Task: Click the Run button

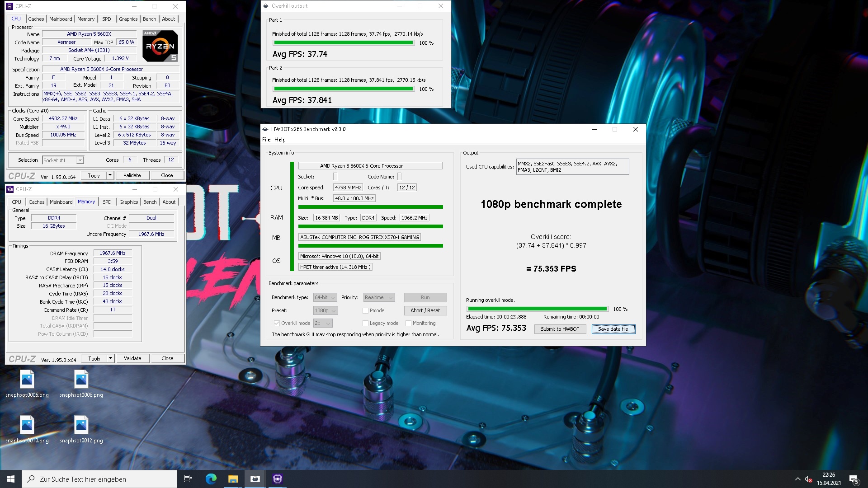Action: pos(425,297)
